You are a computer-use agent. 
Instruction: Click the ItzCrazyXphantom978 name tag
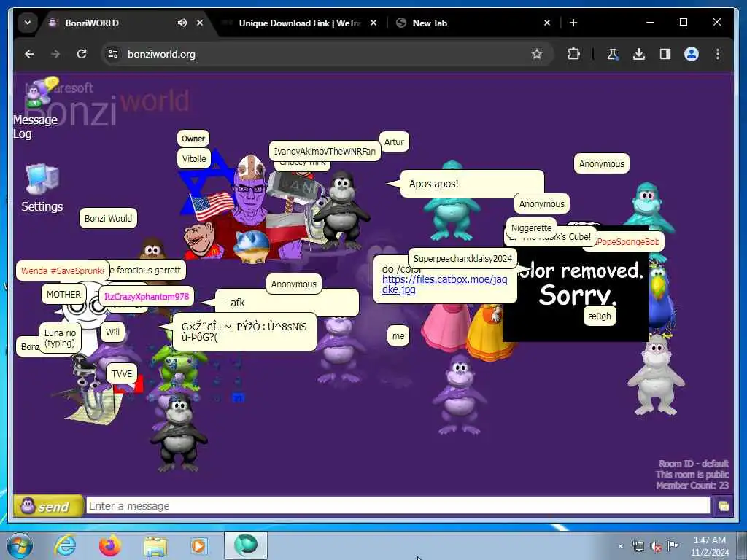[147, 297]
